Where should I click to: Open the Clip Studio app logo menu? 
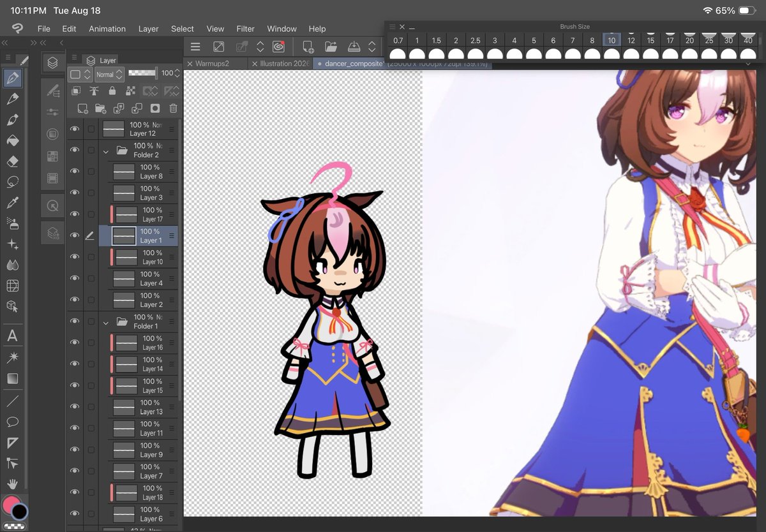point(17,28)
